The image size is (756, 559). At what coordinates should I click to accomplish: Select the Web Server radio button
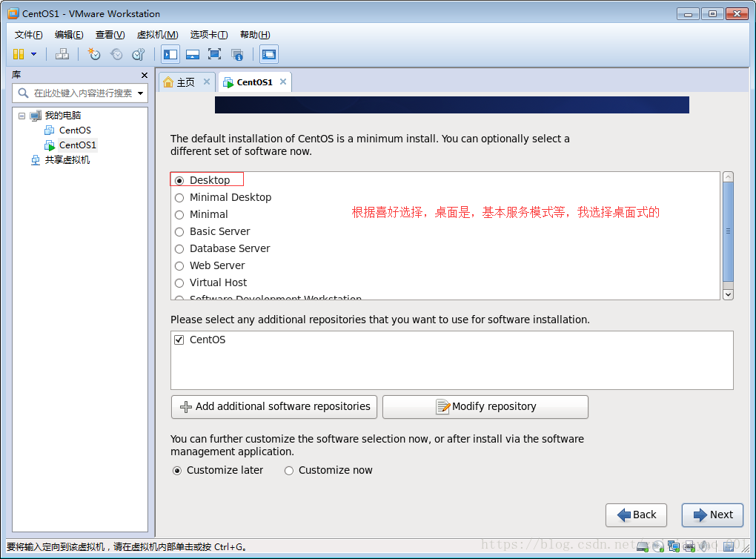point(179,265)
